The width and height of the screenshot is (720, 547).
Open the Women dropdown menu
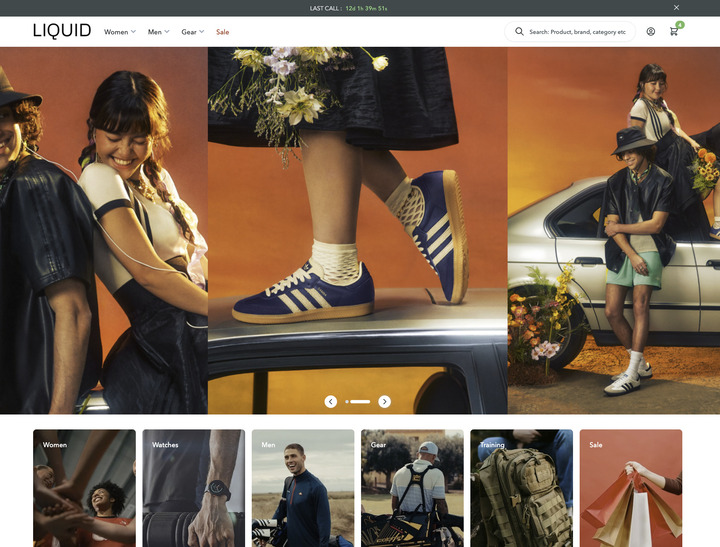pyautogui.click(x=120, y=32)
